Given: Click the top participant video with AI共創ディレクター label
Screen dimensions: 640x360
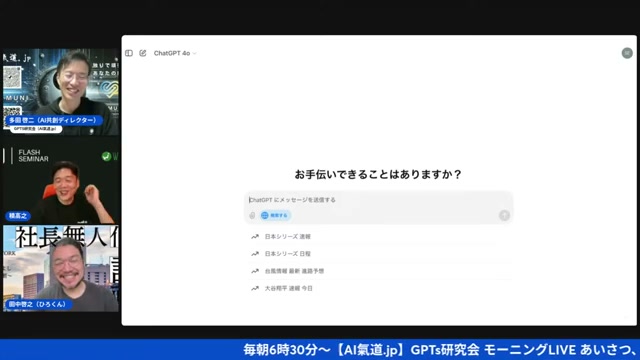Looking at the screenshot, I should click(x=61, y=92).
